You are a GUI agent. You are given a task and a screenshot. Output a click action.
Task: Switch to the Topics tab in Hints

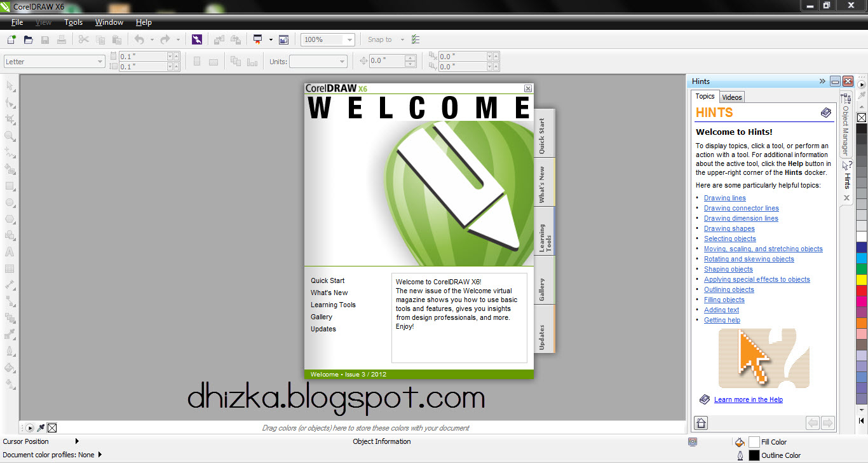tap(705, 97)
